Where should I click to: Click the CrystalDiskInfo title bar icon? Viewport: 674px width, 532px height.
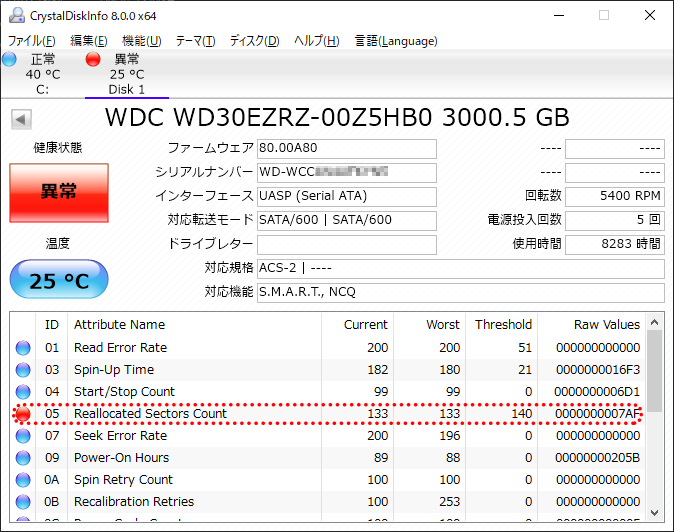point(17,15)
